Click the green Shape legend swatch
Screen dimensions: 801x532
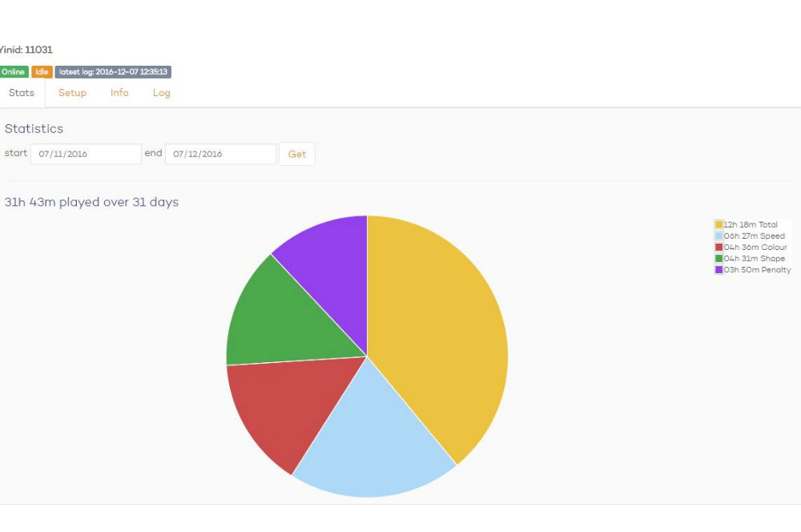(x=719, y=259)
